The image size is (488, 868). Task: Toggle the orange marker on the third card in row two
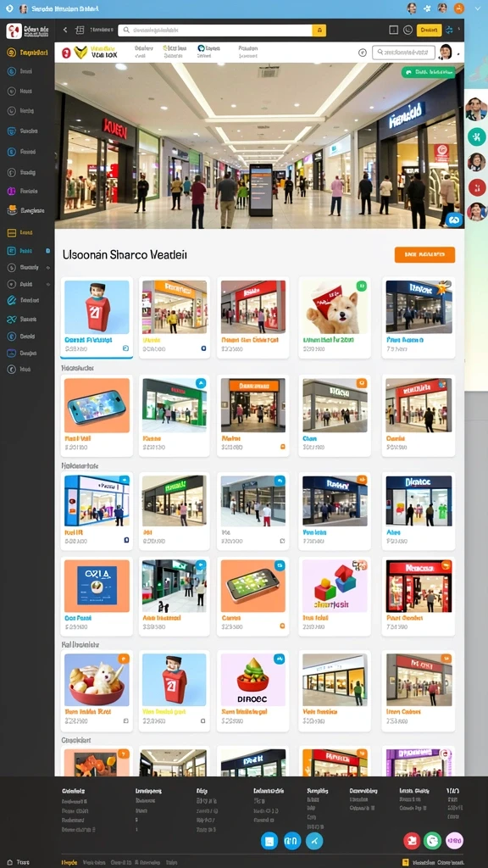[283, 446]
